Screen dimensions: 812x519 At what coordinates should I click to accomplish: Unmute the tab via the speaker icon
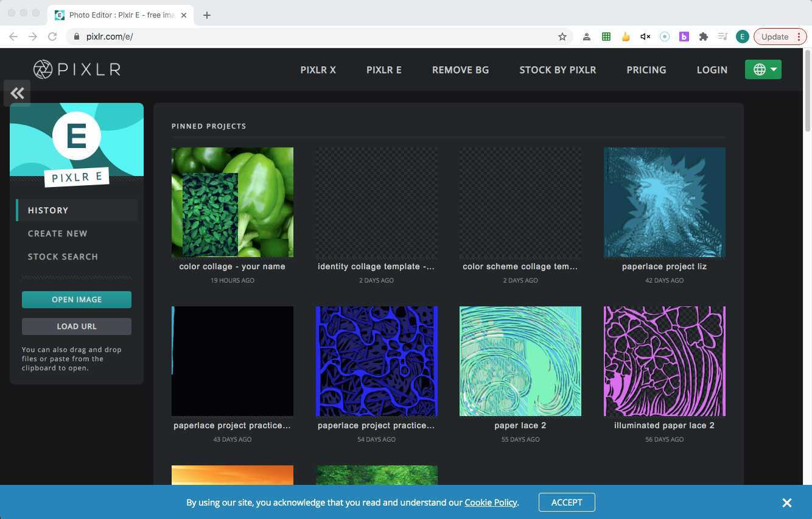tap(645, 37)
